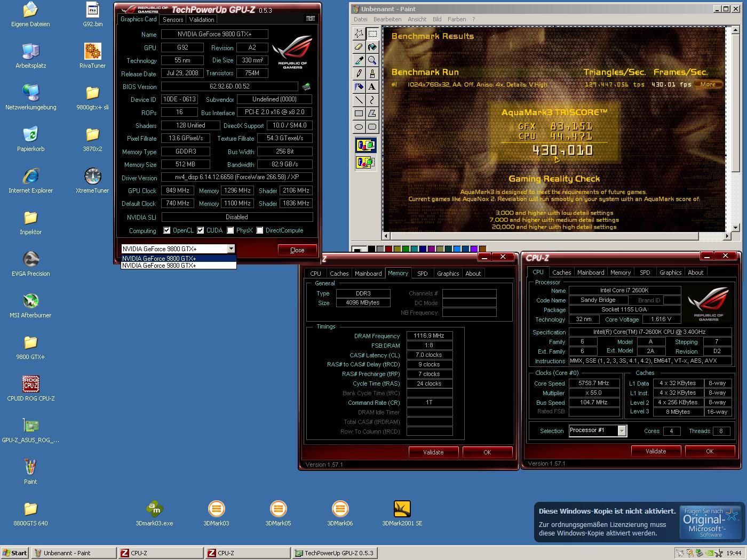Open the Bearbeiten menu in Paint
747x560 pixels.
pyautogui.click(x=387, y=19)
